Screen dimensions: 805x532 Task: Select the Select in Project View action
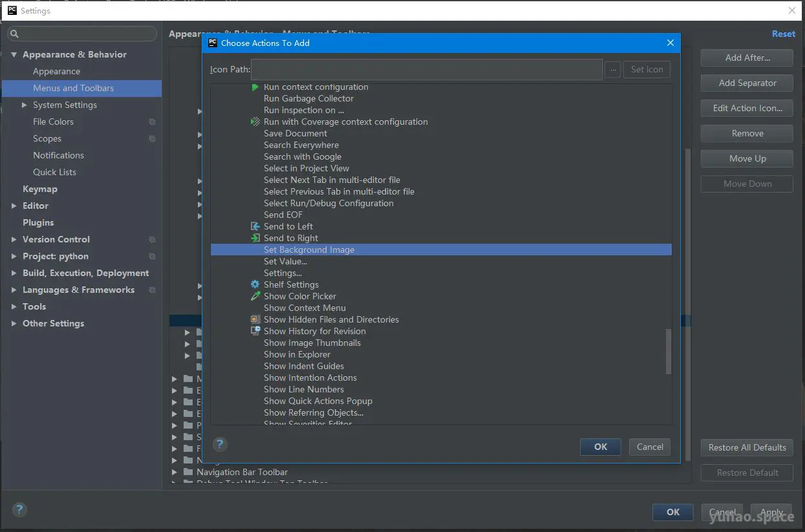[306, 168]
